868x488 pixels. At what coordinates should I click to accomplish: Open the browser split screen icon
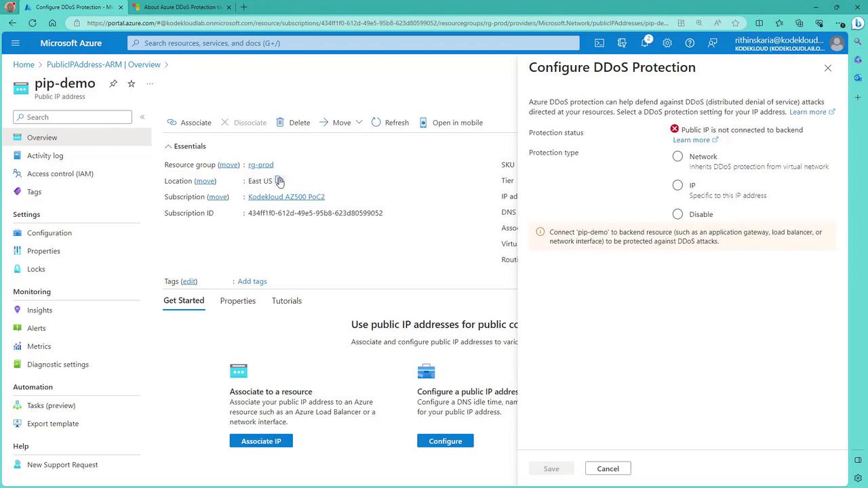[x=759, y=23]
